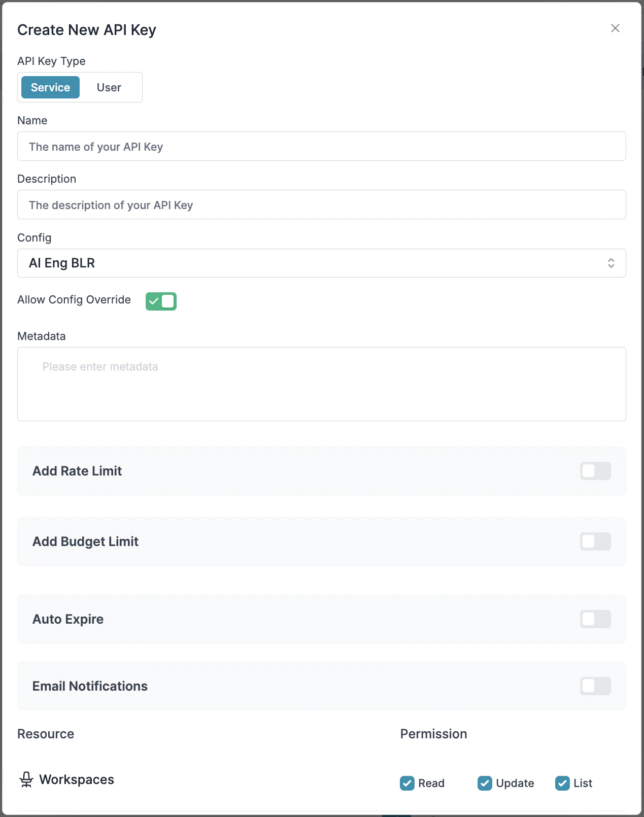Viewport: 644px width, 817px height.
Task: Disable Allow Config Override
Action: (161, 301)
